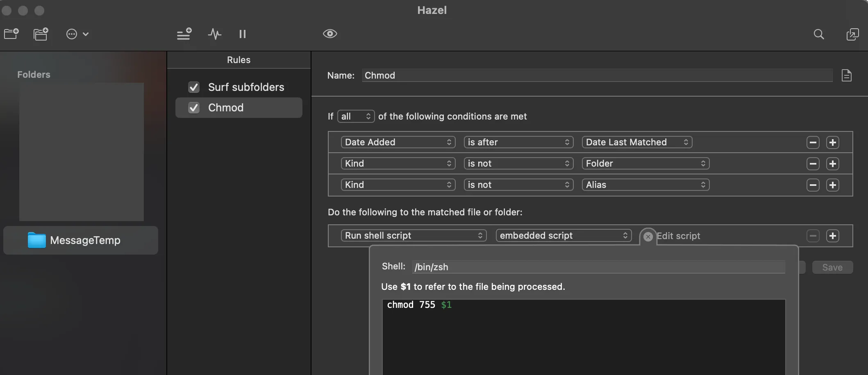Image resolution: width=868 pixels, height=375 pixels.
Task: Click the add rule icon
Action: 184,34
